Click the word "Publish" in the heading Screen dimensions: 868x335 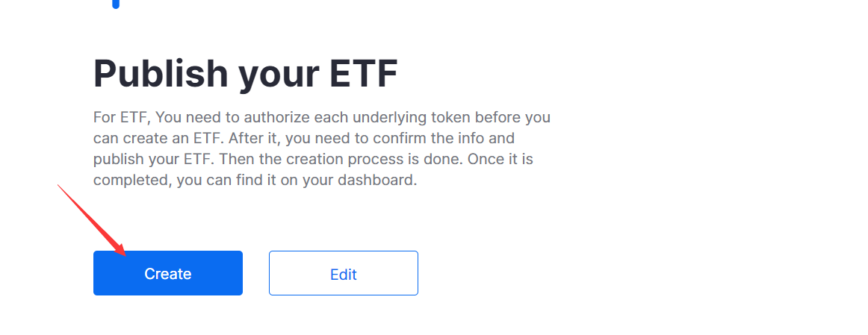(161, 73)
